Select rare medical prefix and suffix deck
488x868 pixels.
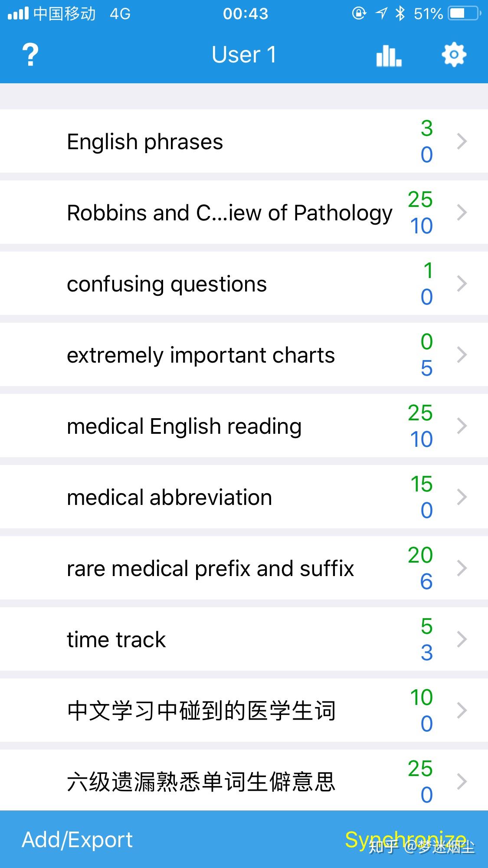(x=210, y=568)
